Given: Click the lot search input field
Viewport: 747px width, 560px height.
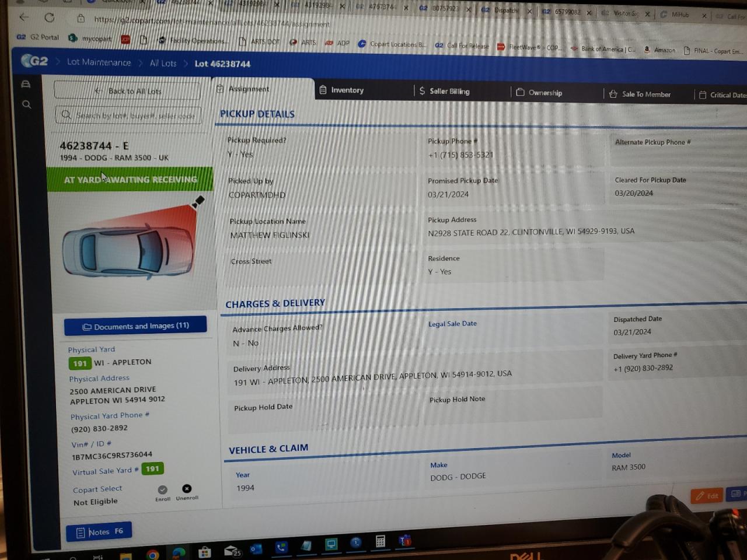Looking at the screenshot, I should 128,116.
